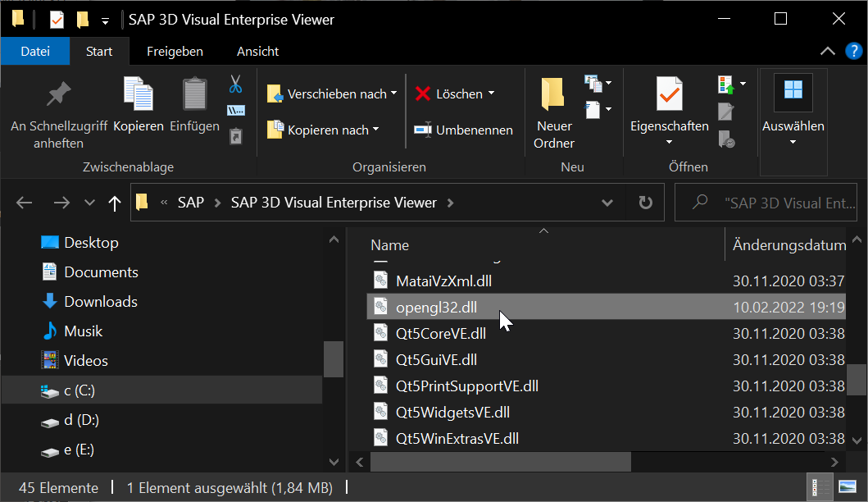Image resolution: width=868 pixels, height=502 pixels.
Task: Click the Bearbeiten pencil icon in Öffnen group
Action: [x=725, y=112]
